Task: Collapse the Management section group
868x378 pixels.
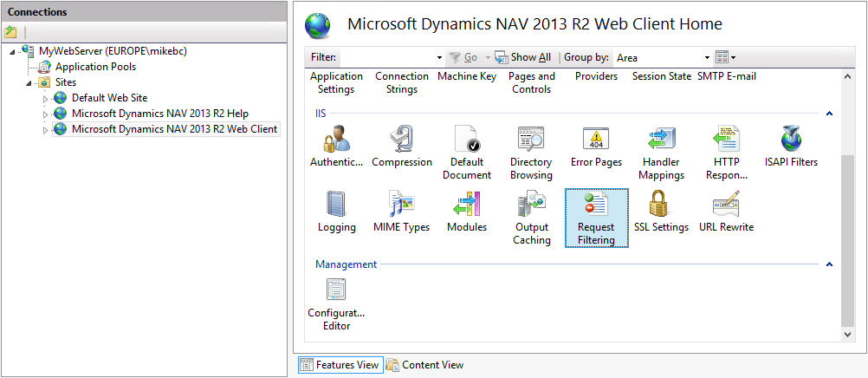Action: click(829, 264)
